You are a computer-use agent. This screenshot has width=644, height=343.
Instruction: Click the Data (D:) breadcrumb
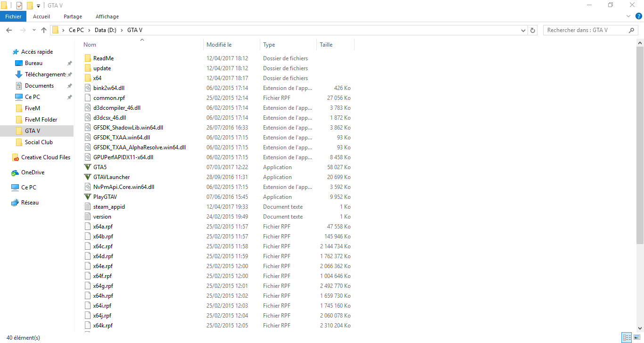(x=105, y=30)
